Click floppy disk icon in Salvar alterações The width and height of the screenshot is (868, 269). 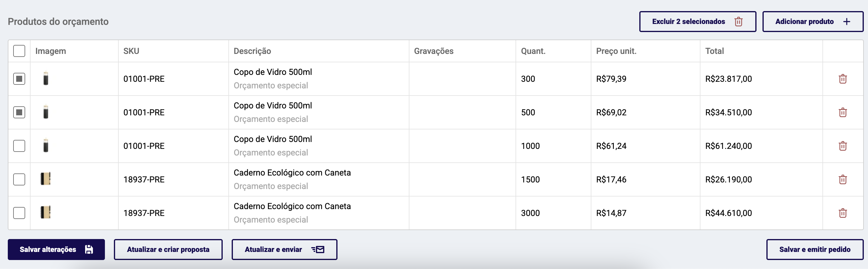click(89, 250)
